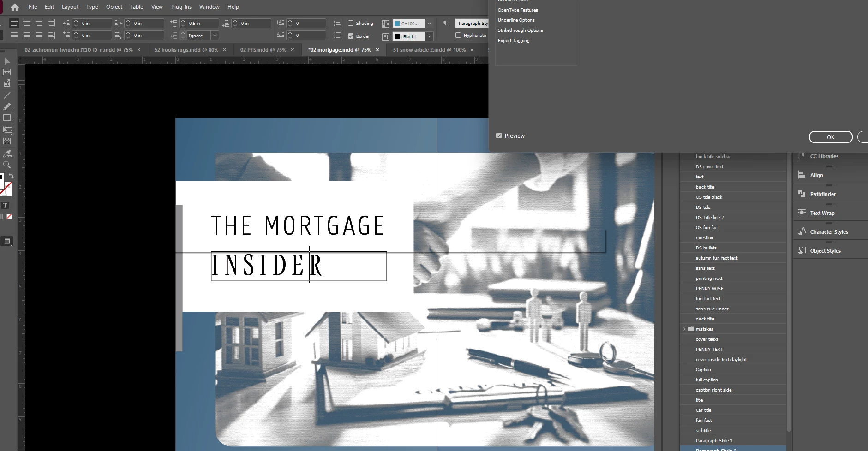
Task: Apply numbered list formatting
Action: (337, 36)
